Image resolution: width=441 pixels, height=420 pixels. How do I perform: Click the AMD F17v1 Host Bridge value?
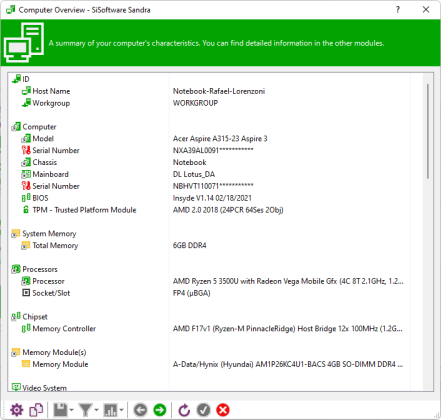(288, 329)
